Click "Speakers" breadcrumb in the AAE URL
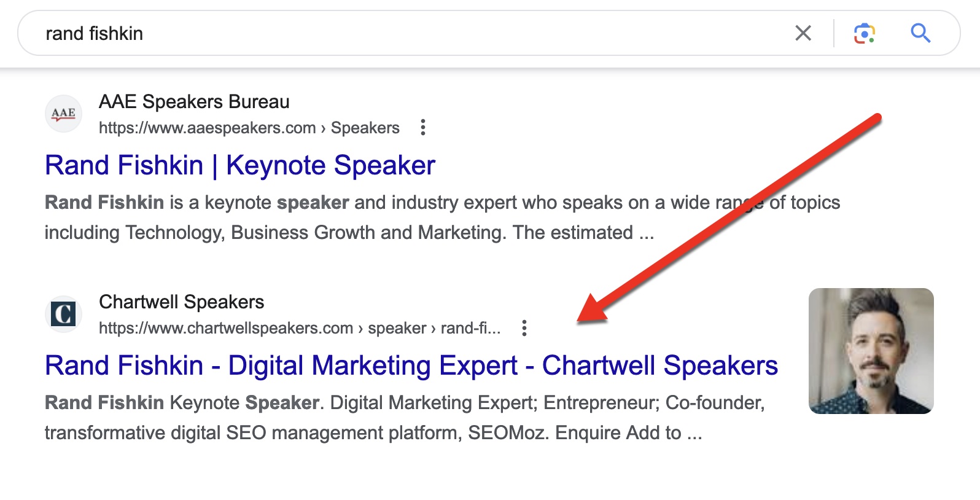 click(365, 128)
